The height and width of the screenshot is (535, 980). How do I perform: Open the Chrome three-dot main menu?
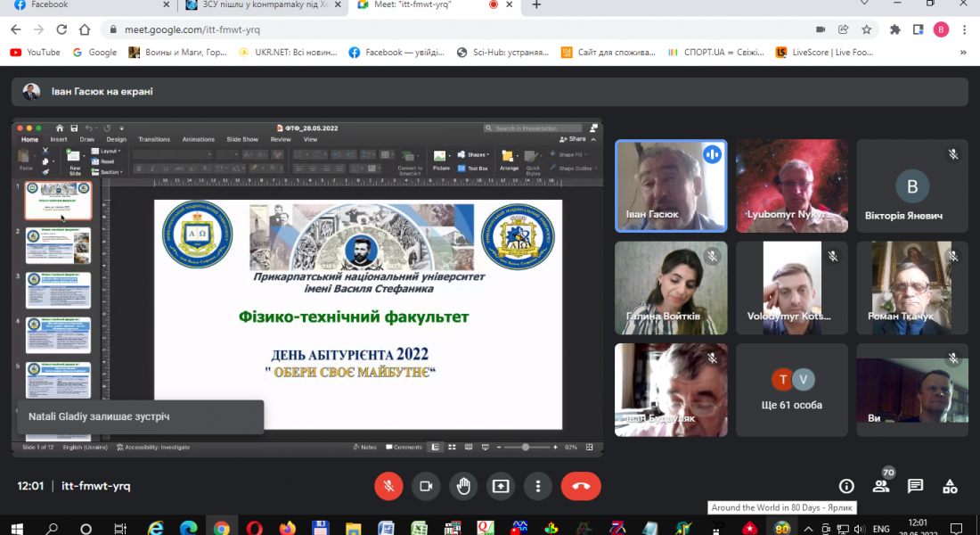965,29
